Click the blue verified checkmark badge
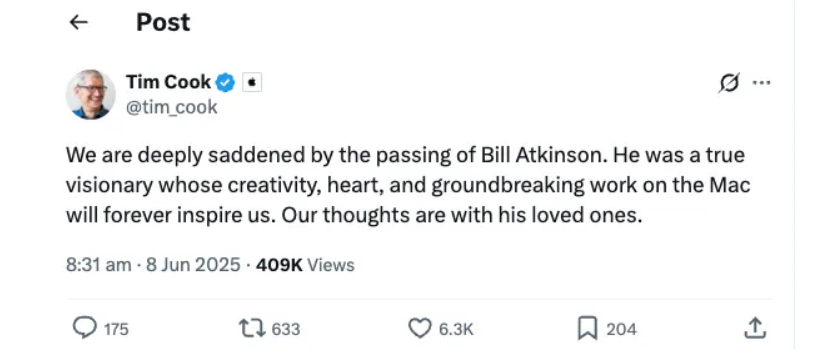 (225, 83)
